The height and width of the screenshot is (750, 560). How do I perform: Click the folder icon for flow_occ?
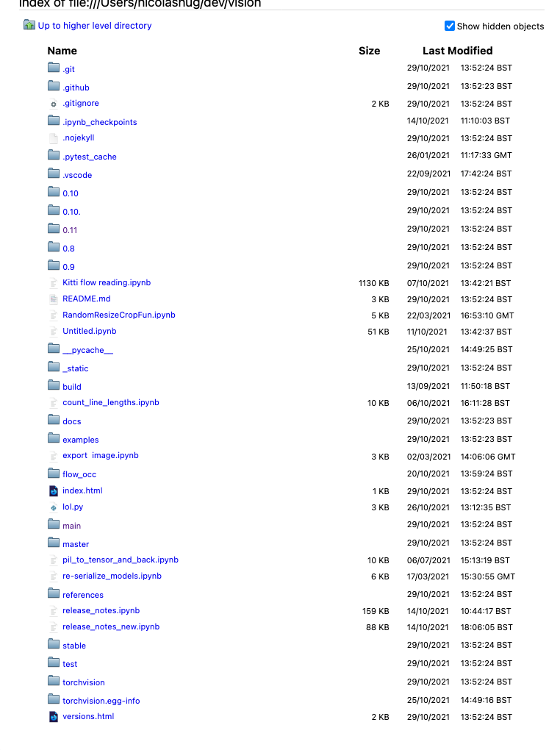pos(54,473)
